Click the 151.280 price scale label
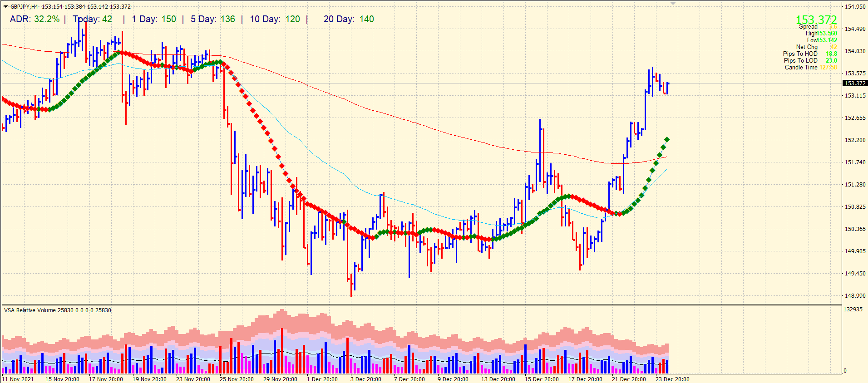The image size is (868, 383). point(855,185)
